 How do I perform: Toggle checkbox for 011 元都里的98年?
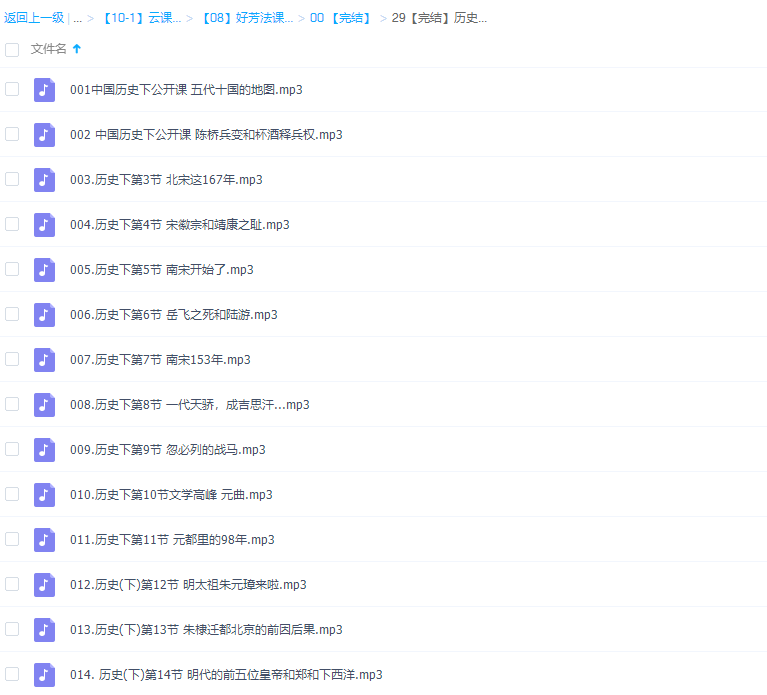12,539
